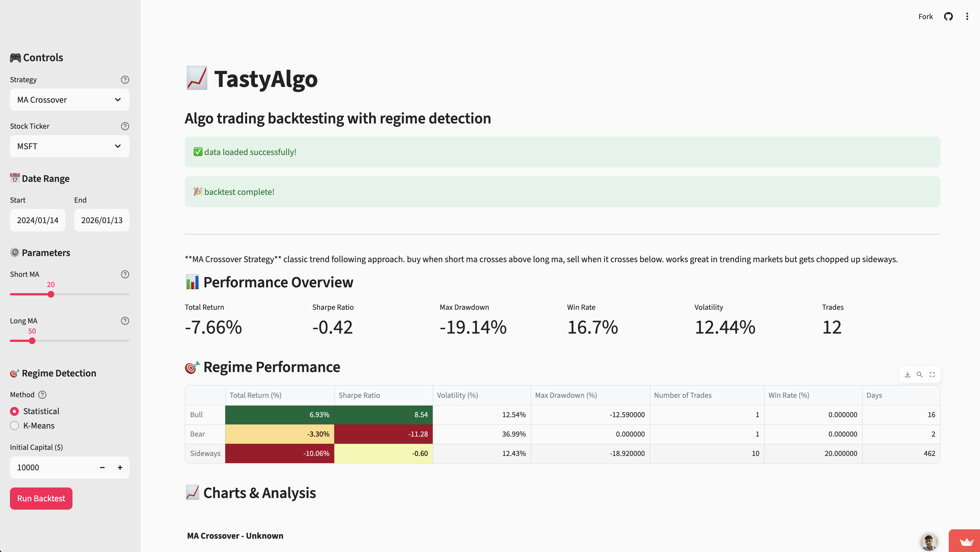
Task: Click the Strategy help icon
Action: (125, 79)
